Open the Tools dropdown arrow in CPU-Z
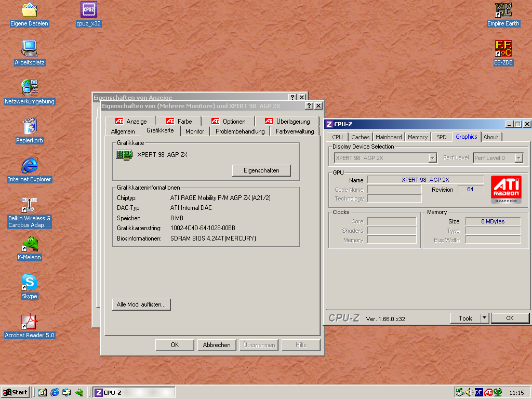The height and width of the screenshot is (399, 532). point(485,318)
